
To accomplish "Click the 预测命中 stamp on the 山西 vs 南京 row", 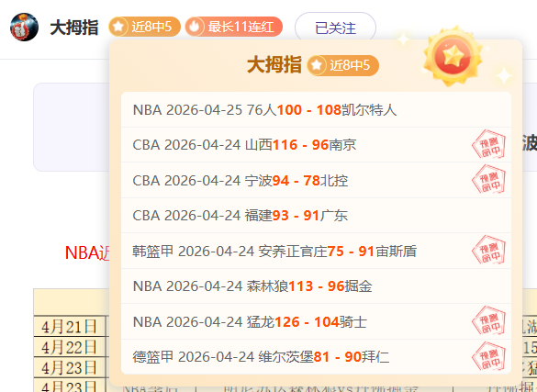I will pos(488,144).
